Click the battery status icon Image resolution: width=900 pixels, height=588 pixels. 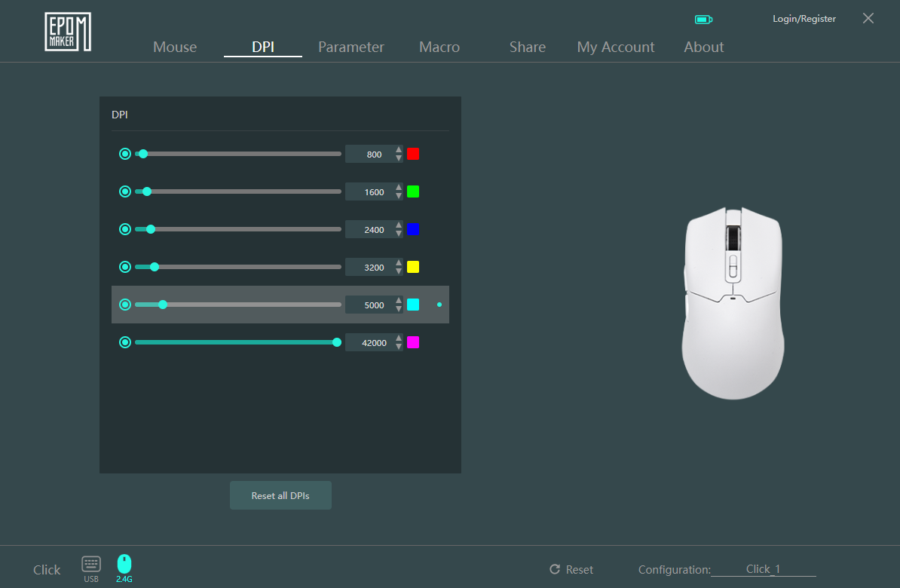tap(703, 20)
